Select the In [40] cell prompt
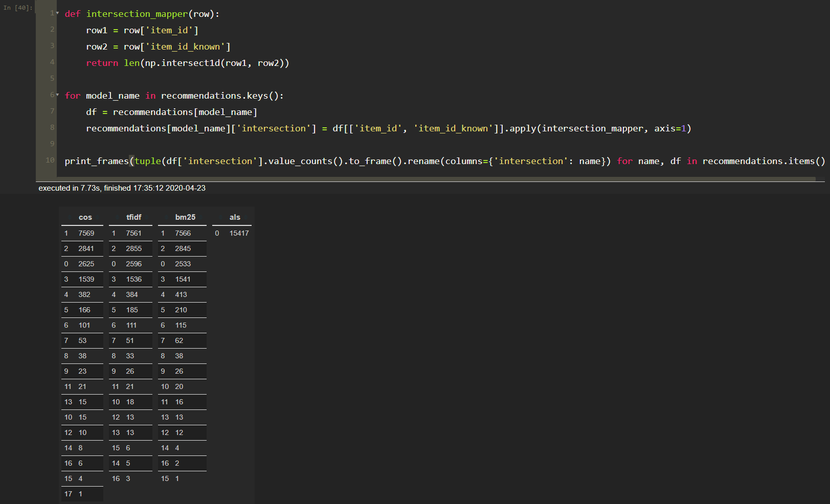The image size is (830, 504). point(18,8)
